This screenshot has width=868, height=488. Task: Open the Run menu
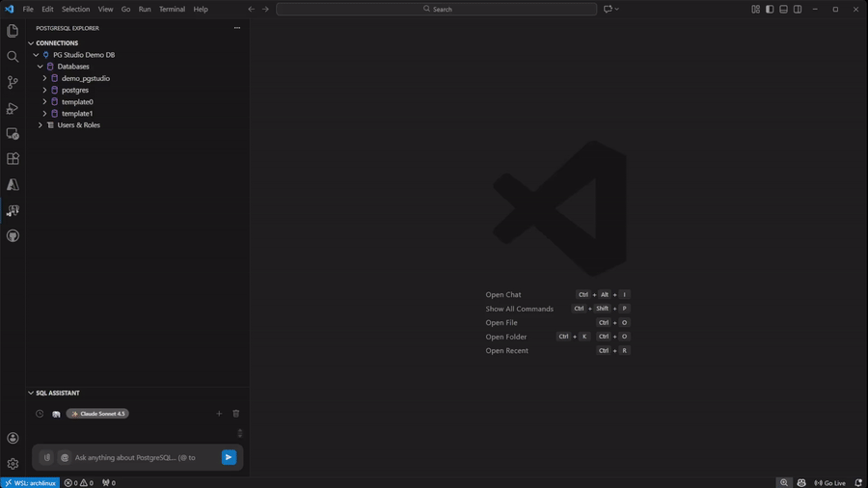pyautogui.click(x=145, y=9)
